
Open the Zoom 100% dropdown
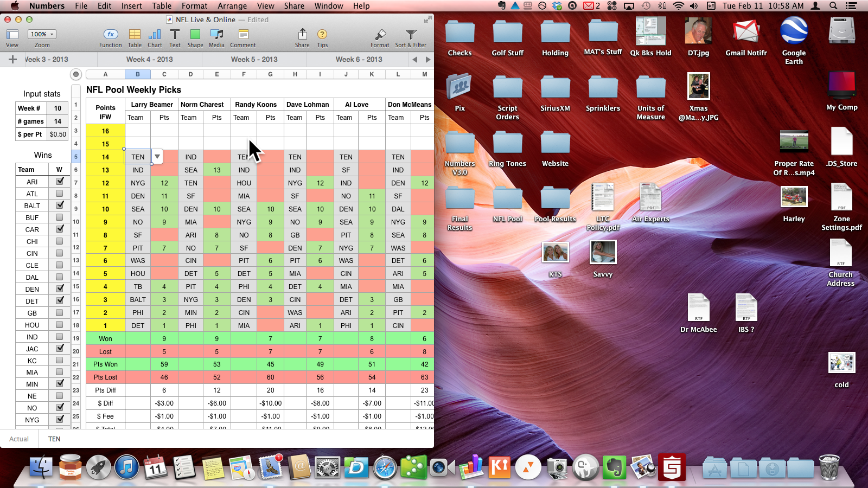42,34
